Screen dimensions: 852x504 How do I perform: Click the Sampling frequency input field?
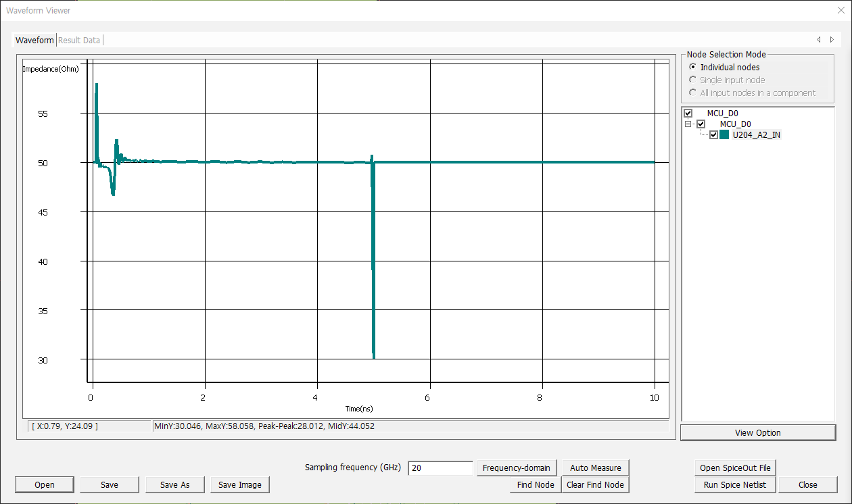(440, 468)
